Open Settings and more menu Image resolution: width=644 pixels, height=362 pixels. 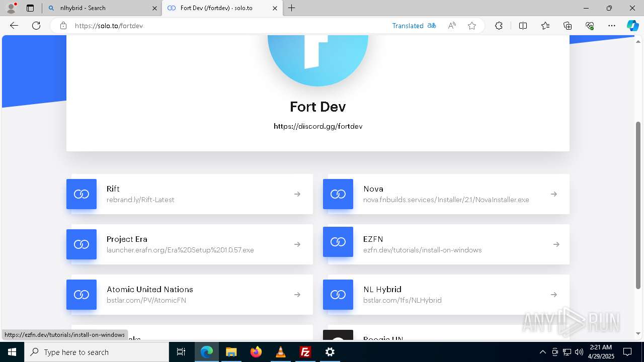pos(612,26)
